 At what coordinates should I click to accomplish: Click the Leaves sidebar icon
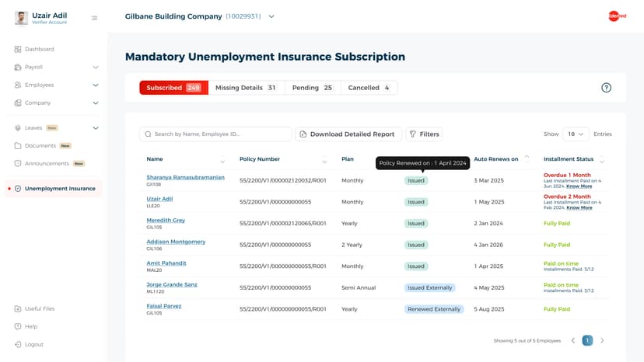click(18, 127)
